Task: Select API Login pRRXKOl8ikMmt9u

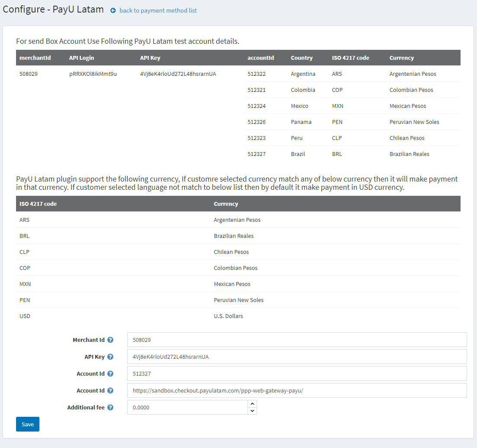Action: click(x=93, y=74)
